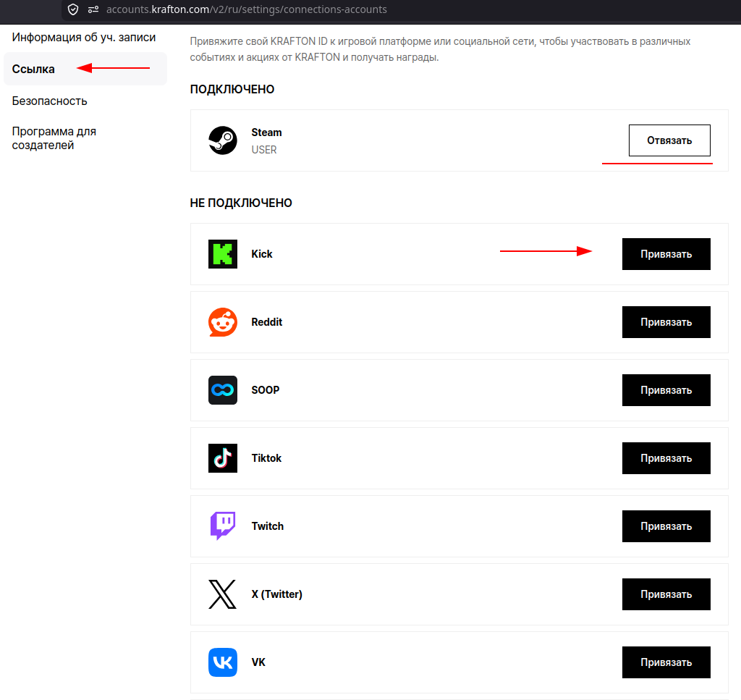Click the purple Twitch logo icon
This screenshot has height=700, width=741.
pos(223,526)
